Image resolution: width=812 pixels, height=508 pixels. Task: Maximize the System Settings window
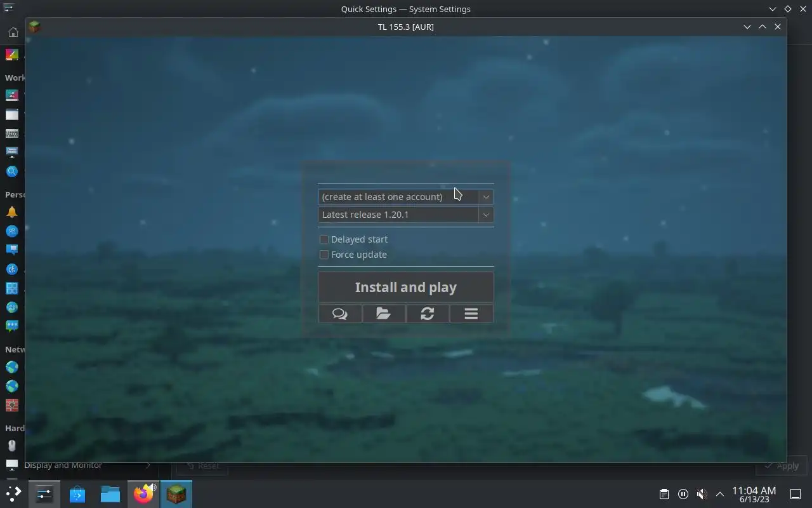click(x=788, y=9)
